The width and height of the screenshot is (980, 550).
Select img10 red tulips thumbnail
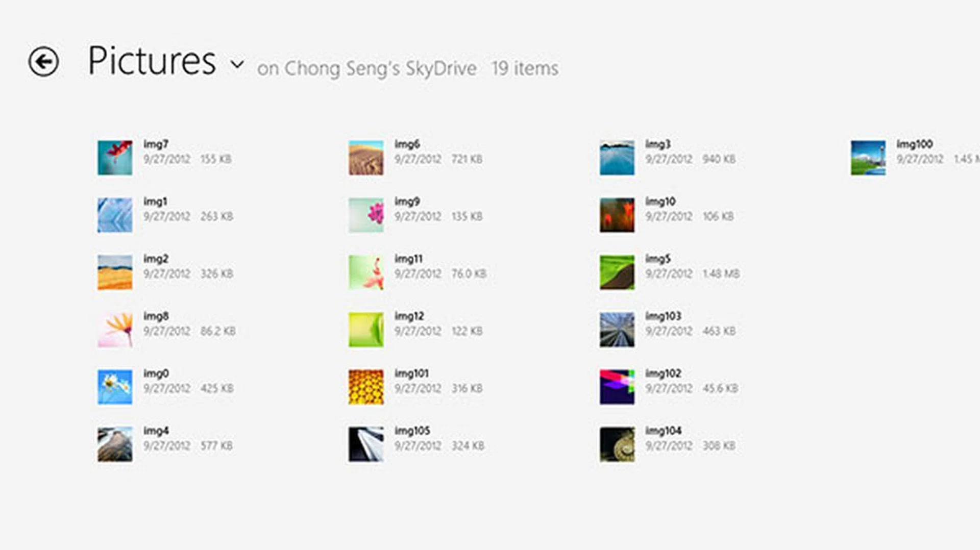(x=617, y=215)
